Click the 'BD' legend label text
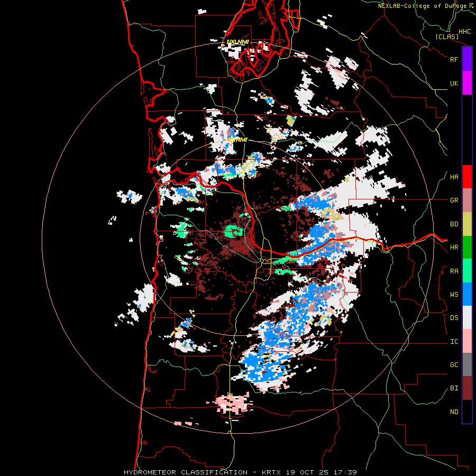Image resolution: width=476 pixels, height=476 pixels. coord(454,224)
